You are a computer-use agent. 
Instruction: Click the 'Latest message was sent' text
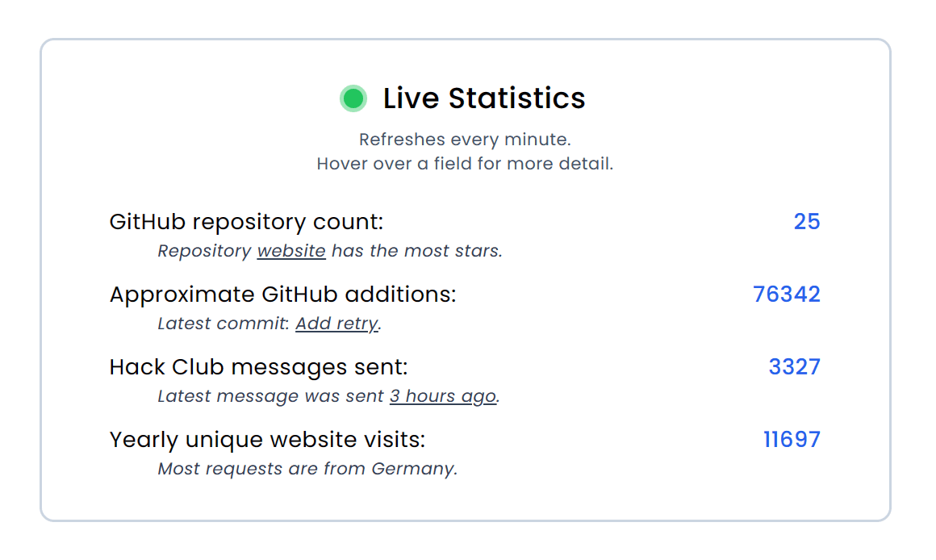pos(270,396)
